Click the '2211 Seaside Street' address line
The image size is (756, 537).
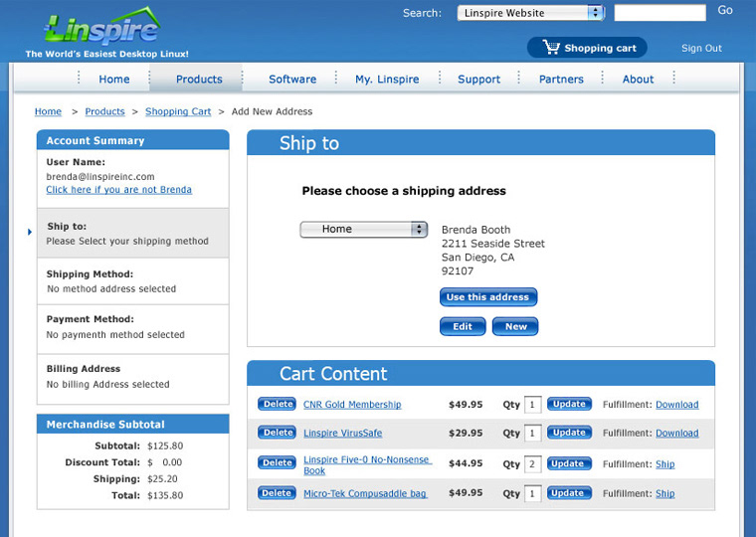tap(492, 244)
